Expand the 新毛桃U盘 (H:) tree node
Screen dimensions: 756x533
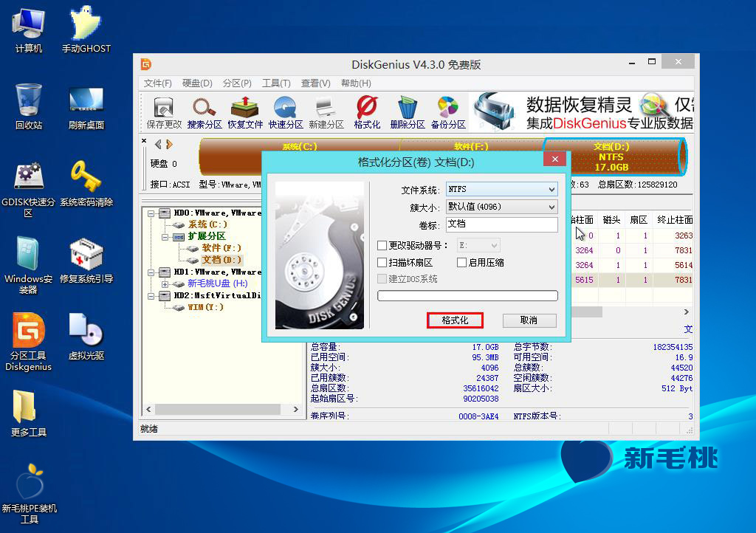165,284
